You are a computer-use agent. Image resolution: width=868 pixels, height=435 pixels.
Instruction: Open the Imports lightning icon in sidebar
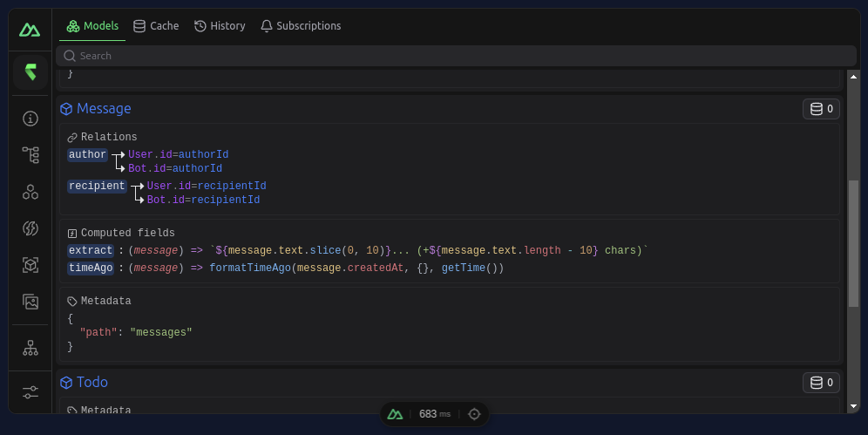(x=31, y=228)
